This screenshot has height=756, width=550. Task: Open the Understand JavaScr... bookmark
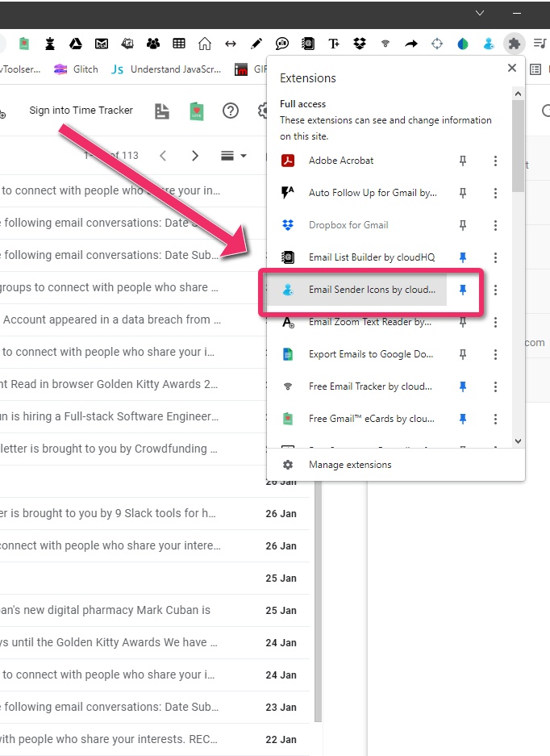pos(166,69)
